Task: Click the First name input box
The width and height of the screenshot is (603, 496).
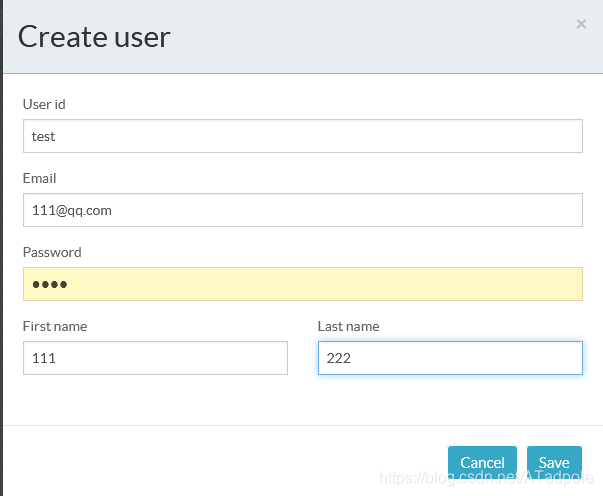Action: 155,358
